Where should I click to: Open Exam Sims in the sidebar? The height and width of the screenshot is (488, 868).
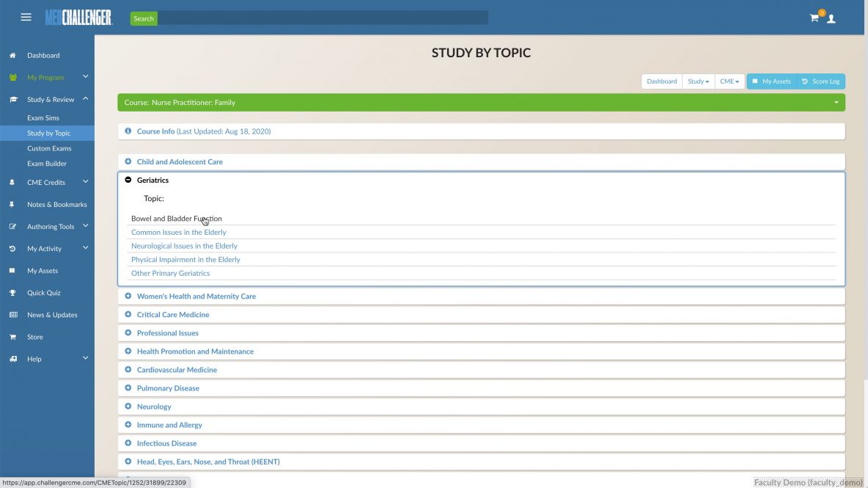click(43, 118)
